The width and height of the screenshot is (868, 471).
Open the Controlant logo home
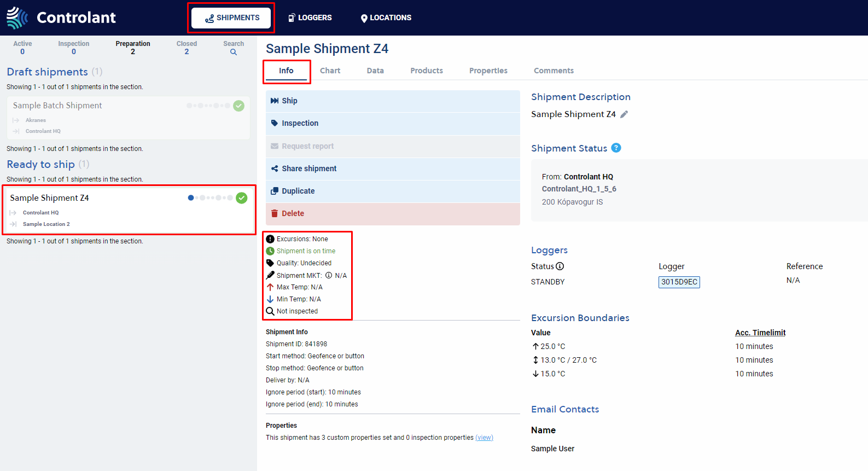(x=61, y=18)
